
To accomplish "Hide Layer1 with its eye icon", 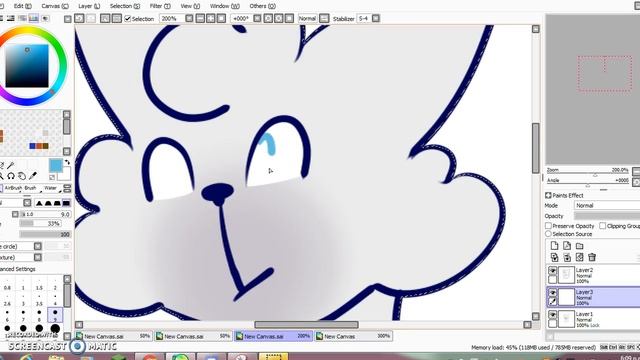I will [x=552, y=315].
